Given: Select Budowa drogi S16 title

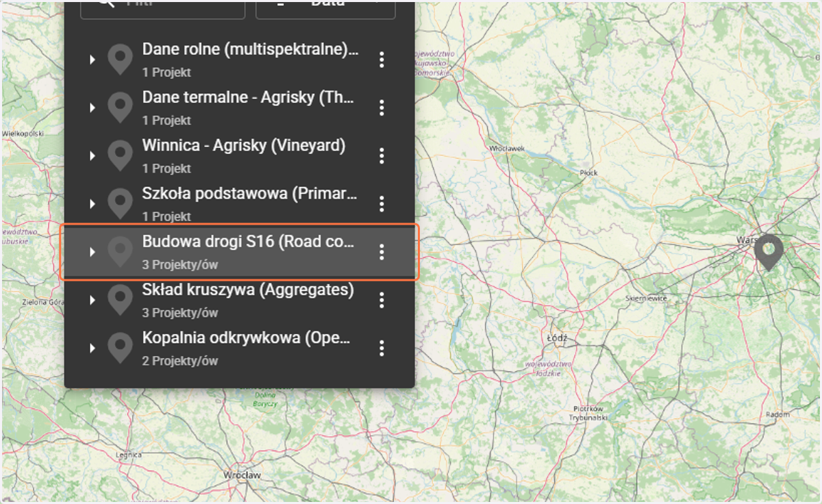Looking at the screenshot, I should [249, 242].
